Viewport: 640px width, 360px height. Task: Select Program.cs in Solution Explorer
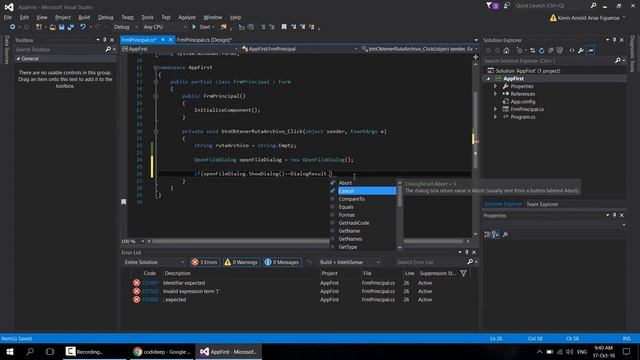pos(522,117)
